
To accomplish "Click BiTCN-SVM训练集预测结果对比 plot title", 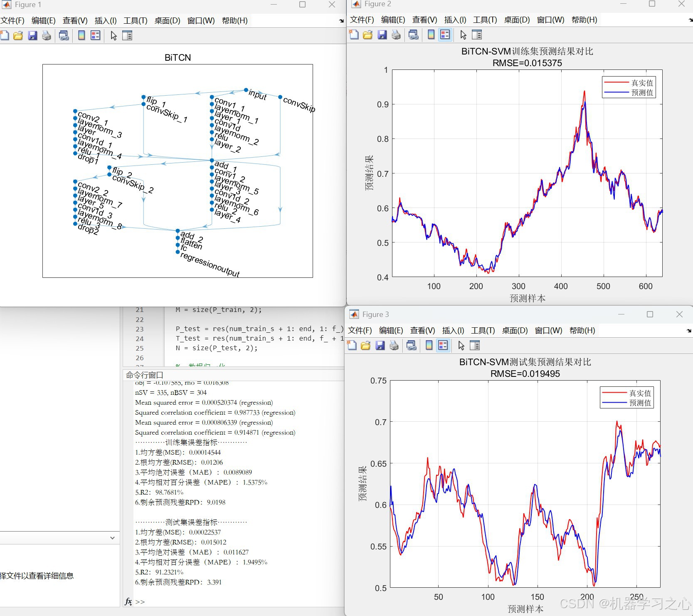I will [x=527, y=52].
